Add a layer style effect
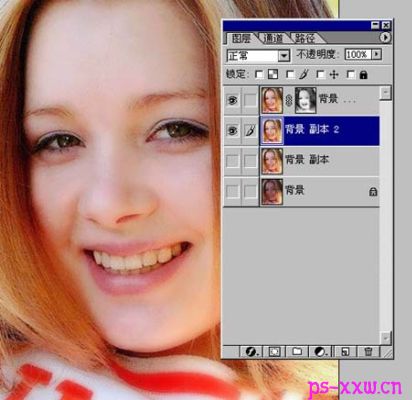This screenshot has width=412, height=400. click(251, 352)
